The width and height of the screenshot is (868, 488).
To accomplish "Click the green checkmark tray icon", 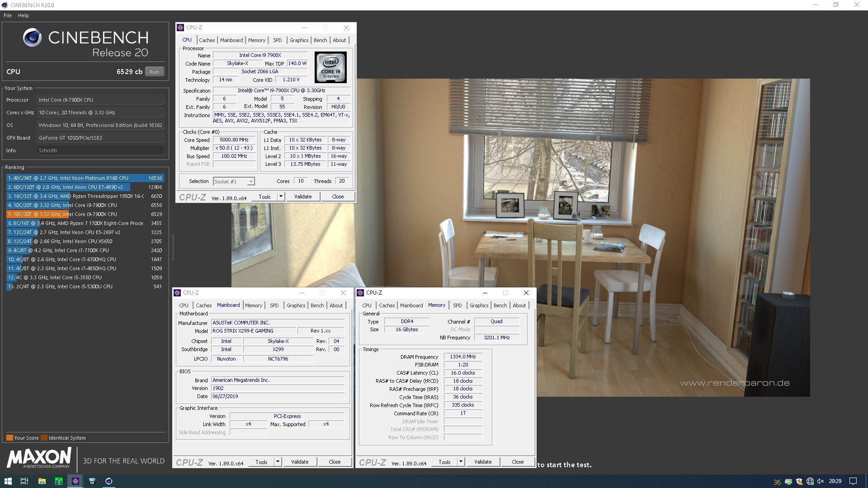I will pyautogui.click(x=788, y=482).
